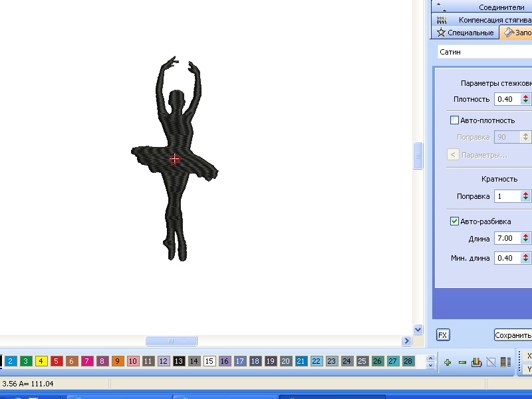Click the Плотность spinner arrows
This screenshot has height=399, width=532.
pos(525,99)
